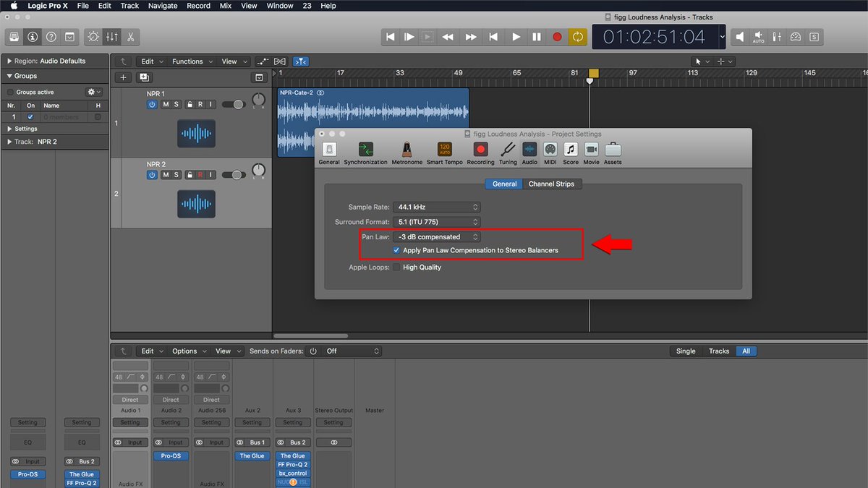868x488 pixels.
Task: Open the MIDI project settings pane
Action: (x=550, y=153)
